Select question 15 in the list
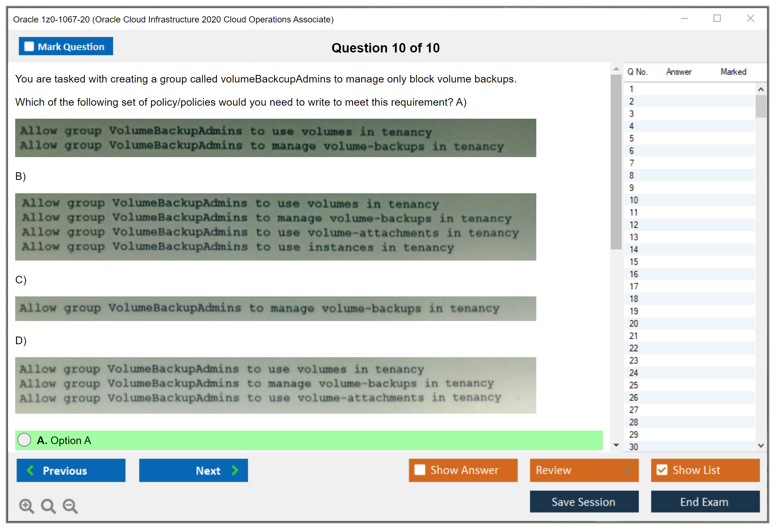Viewport: 778px width, 532px height. 634,262
